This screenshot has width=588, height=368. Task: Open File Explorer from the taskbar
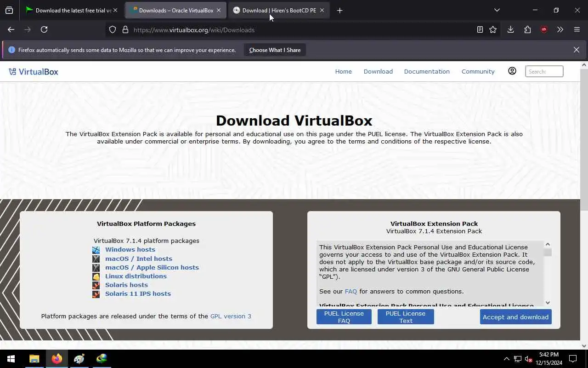tap(34, 359)
